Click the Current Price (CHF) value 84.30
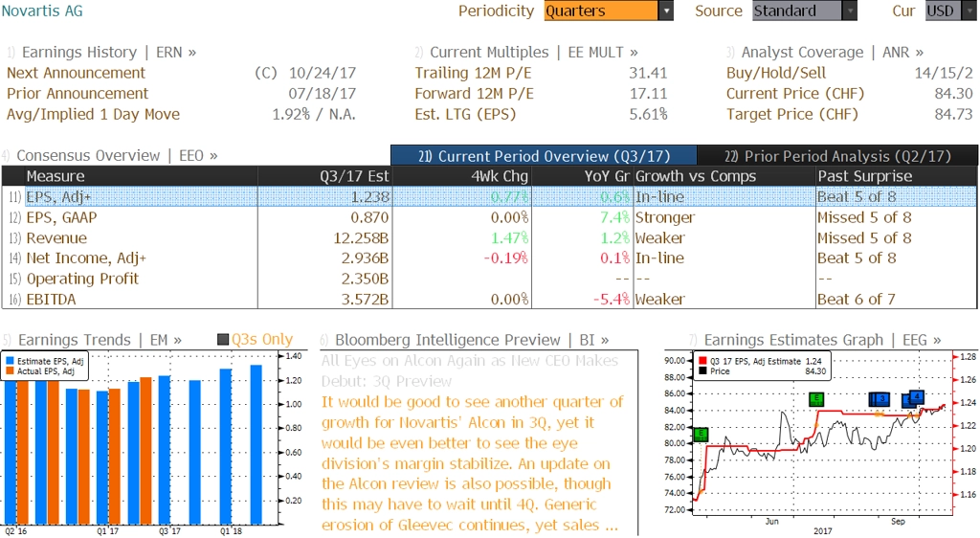The height and width of the screenshot is (538, 980). click(x=954, y=93)
